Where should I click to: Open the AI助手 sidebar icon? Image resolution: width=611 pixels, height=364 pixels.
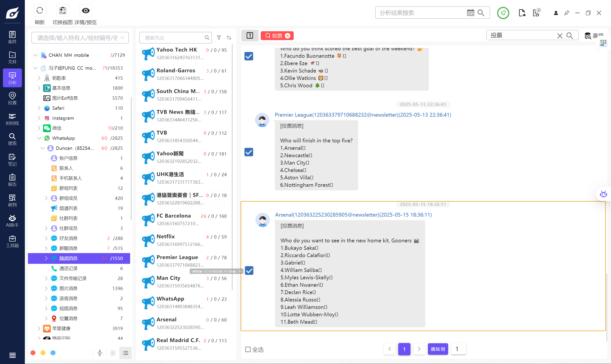click(x=12, y=221)
